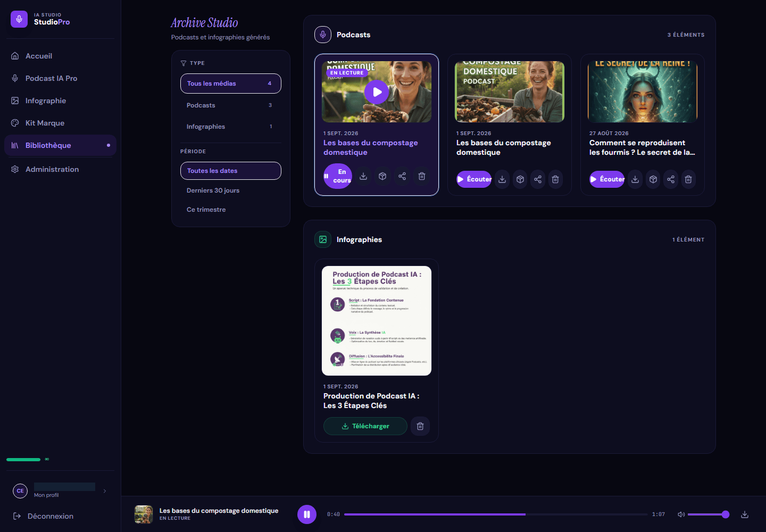Select the Toutes les dates period filter
The height and width of the screenshot is (532, 766).
(x=231, y=171)
